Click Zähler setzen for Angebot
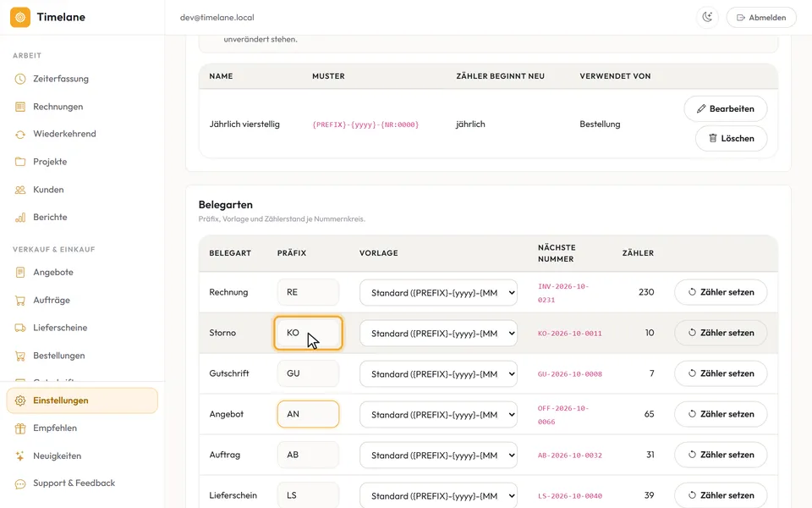Viewport: 812px width, 508px height. (x=721, y=414)
